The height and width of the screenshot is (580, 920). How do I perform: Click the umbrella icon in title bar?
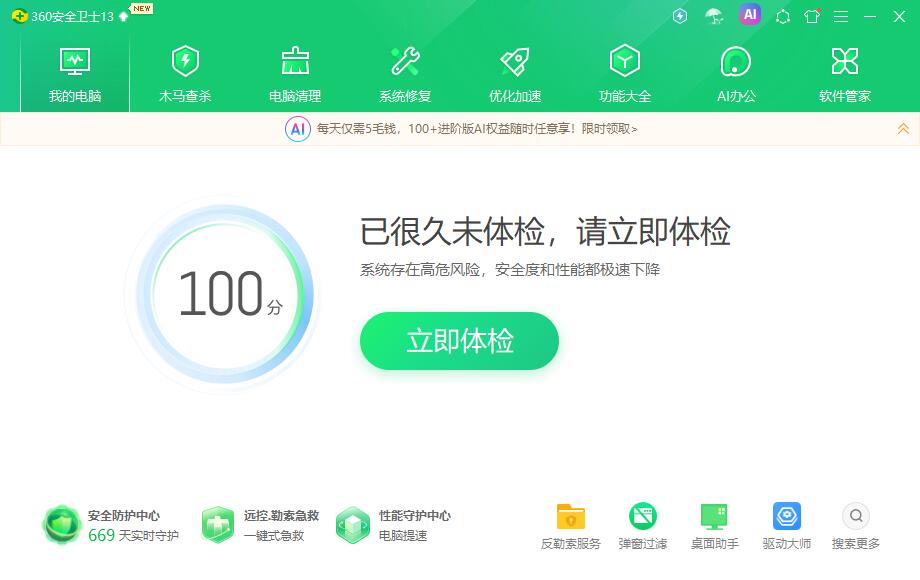point(714,16)
